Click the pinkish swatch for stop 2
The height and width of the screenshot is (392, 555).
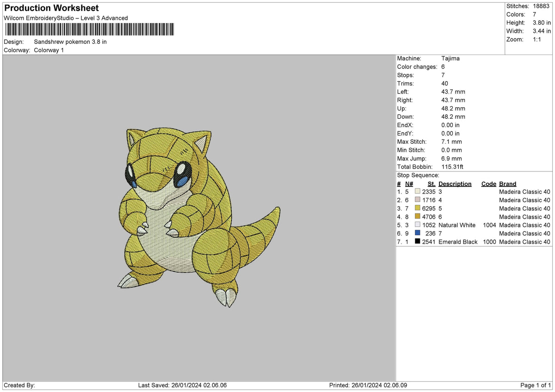pos(418,200)
